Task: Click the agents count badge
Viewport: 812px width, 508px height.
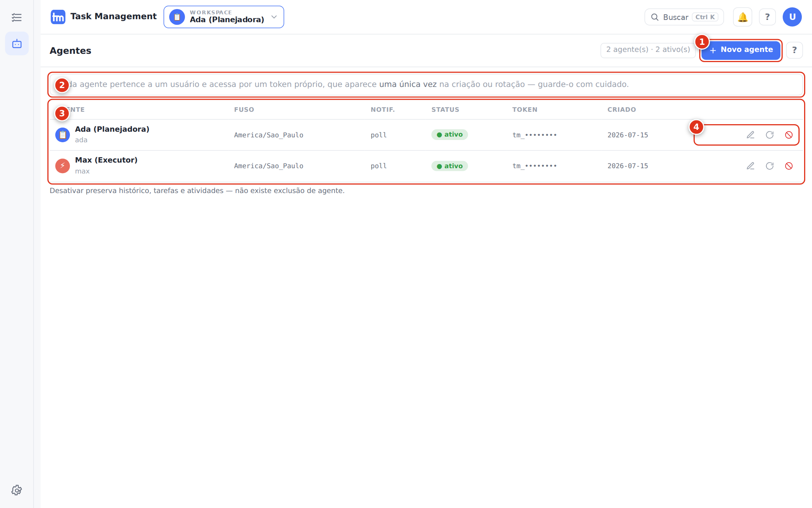Action: (x=648, y=50)
